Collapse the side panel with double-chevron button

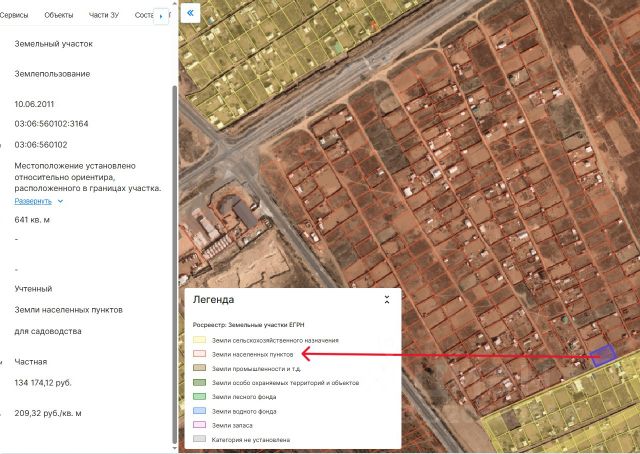pos(192,14)
